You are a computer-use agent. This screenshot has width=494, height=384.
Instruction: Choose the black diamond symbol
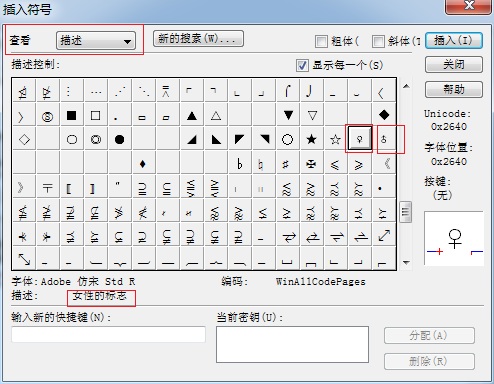point(384,115)
